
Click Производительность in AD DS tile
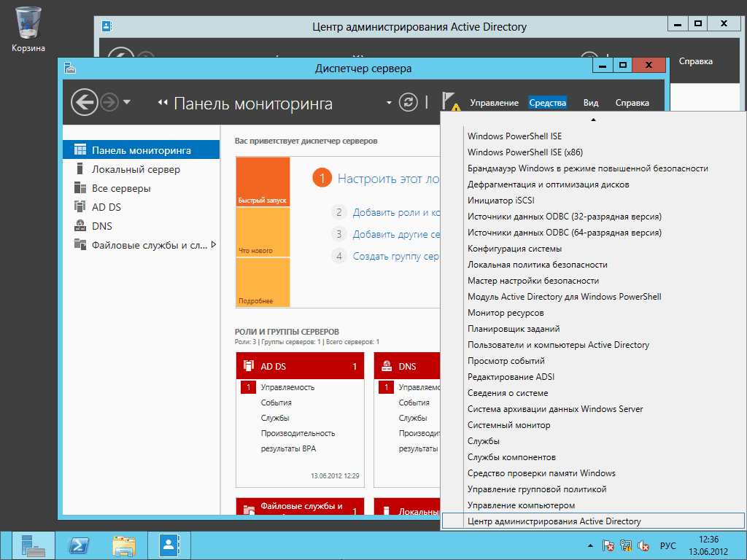pyautogui.click(x=298, y=433)
